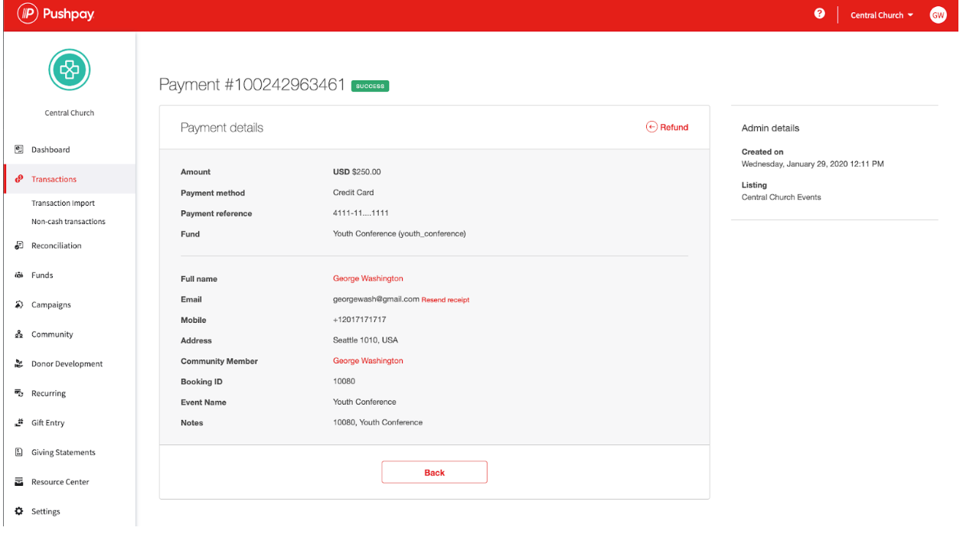
Task: Click Resend receipt next to the email
Action: tap(445, 299)
